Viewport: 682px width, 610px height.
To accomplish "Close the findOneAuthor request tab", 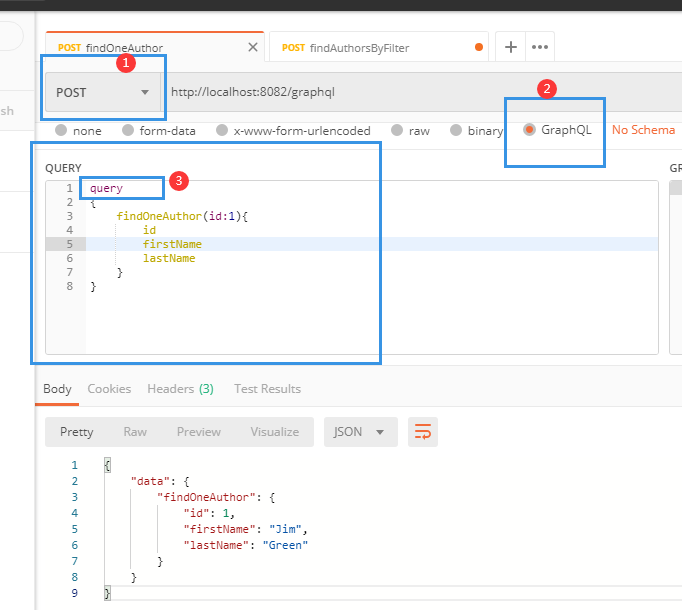I will pos(253,47).
